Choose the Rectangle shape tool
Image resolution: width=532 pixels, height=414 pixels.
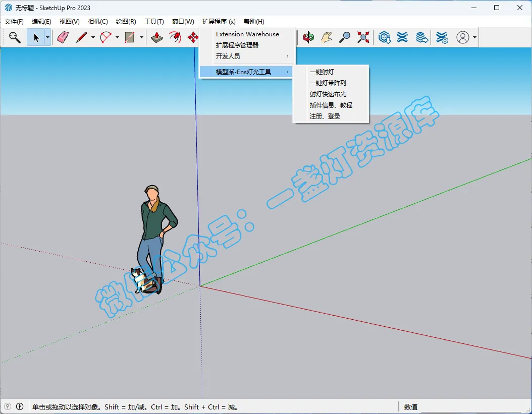pos(130,37)
